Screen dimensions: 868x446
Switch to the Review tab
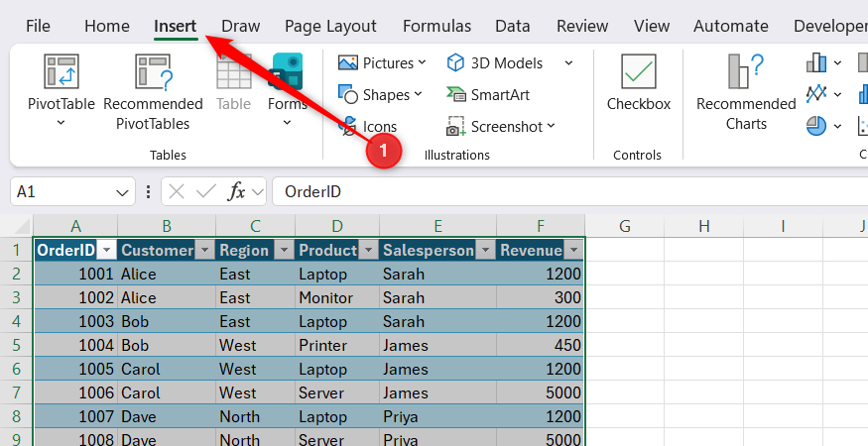click(582, 26)
